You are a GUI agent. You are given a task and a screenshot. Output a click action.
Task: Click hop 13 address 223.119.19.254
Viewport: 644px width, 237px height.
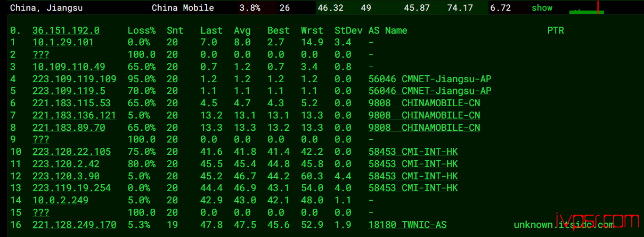pos(71,188)
